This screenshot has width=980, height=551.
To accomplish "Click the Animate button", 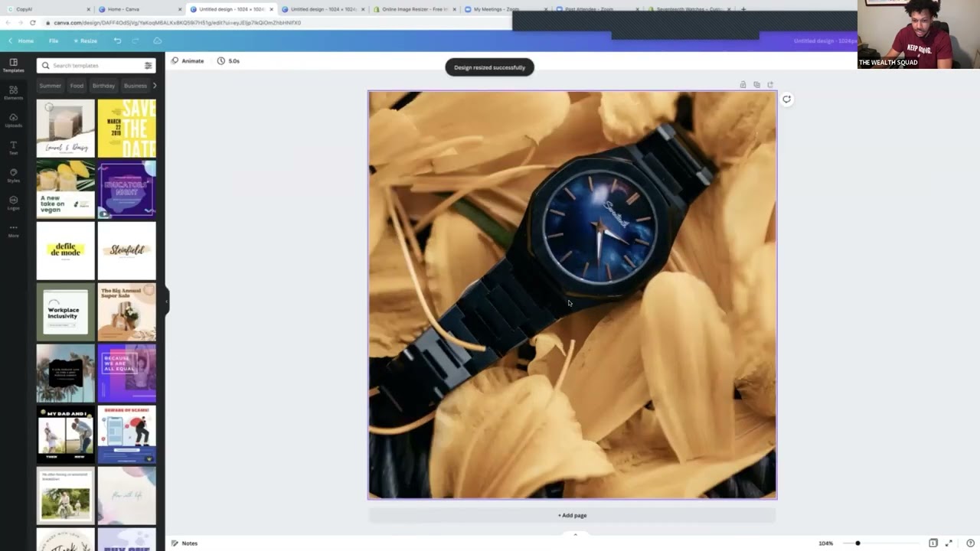I will 188,60.
